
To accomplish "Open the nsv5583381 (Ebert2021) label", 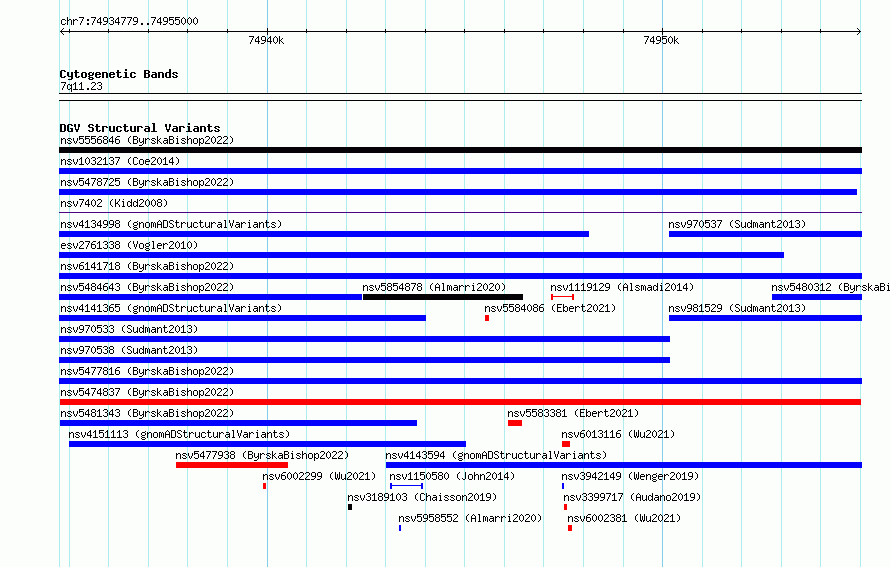I will (x=573, y=413).
